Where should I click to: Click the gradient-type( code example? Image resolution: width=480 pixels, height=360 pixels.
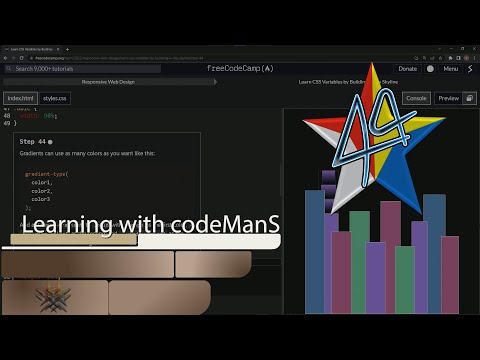coord(47,174)
